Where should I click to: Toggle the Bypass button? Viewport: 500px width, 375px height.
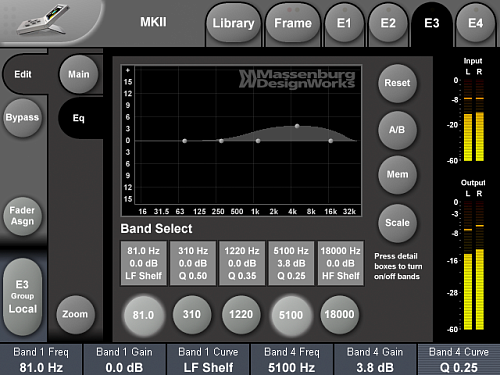point(22,118)
